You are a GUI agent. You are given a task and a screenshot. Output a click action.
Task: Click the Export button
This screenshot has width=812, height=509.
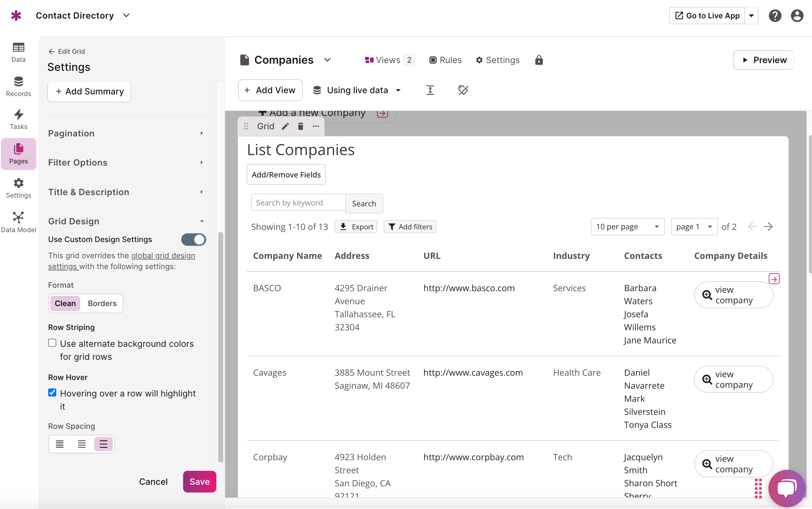coord(356,227)
